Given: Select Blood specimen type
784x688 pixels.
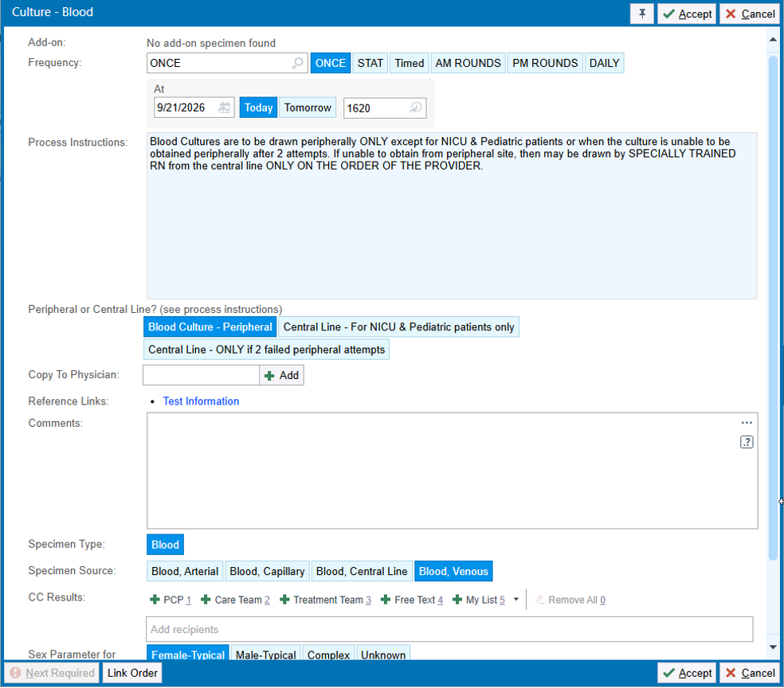Looking at the screenshot, I should click(x=165, y=545).
